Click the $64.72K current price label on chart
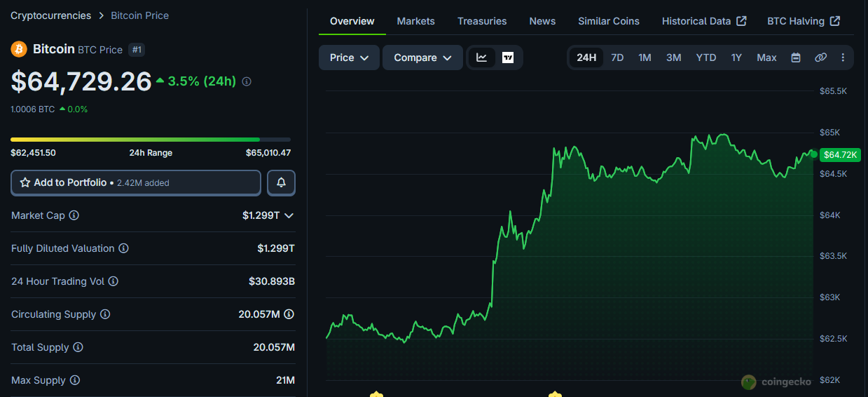The image size is (868, 397). coord(840,154)
